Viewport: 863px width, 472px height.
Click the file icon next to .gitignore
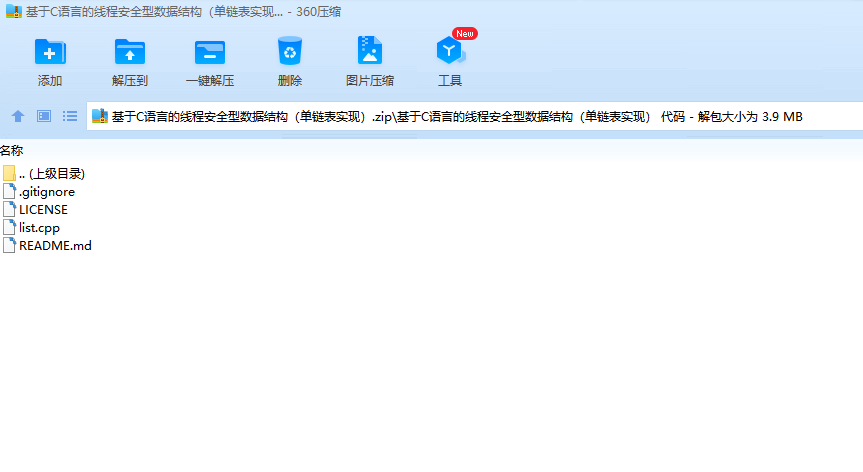pyautogui.click(x=9, y=191)
